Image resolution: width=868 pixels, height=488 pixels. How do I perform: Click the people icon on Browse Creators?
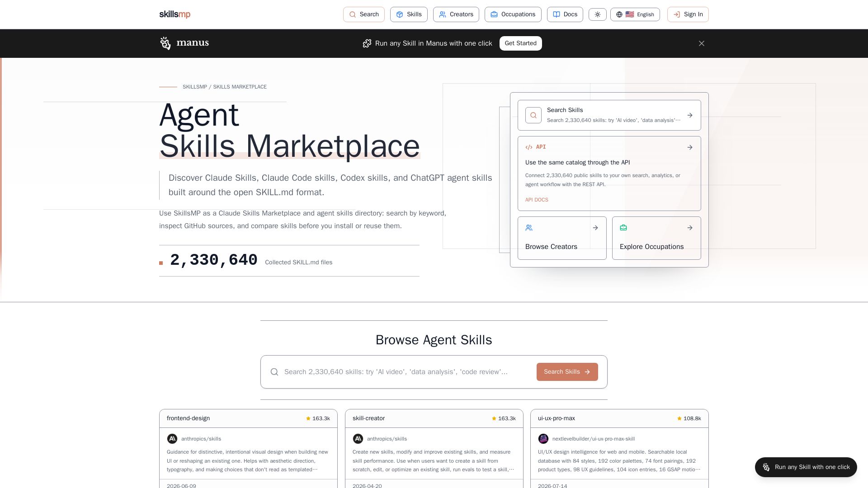pos(529,228)
